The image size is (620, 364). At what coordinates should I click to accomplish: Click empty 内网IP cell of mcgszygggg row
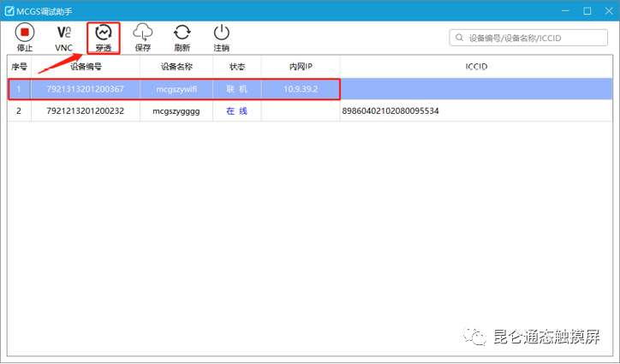tap(301, 110)
